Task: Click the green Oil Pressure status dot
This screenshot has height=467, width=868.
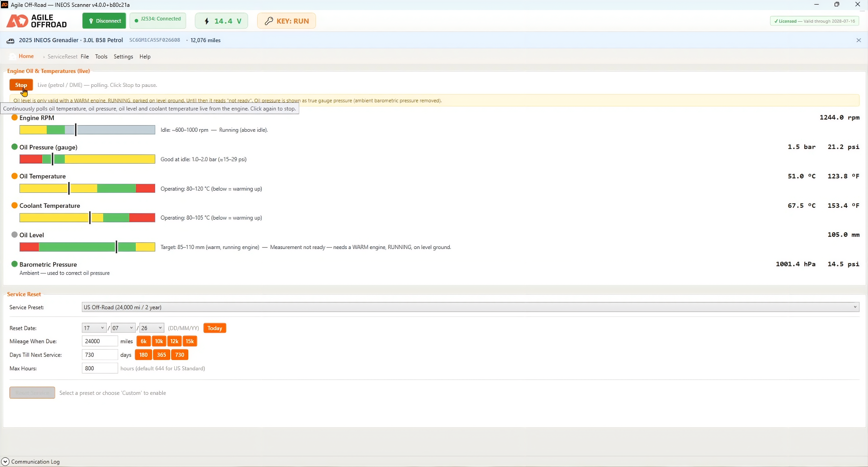Action: coord(14,147)
